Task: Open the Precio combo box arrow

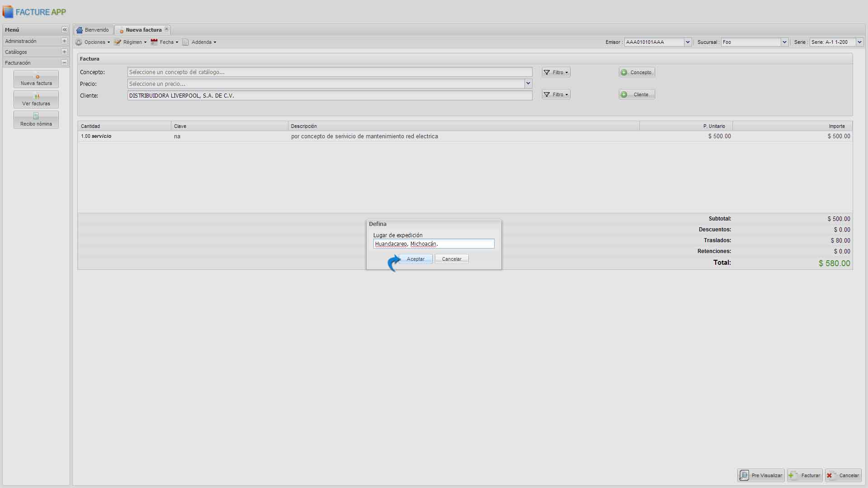Action: point(528,84)
